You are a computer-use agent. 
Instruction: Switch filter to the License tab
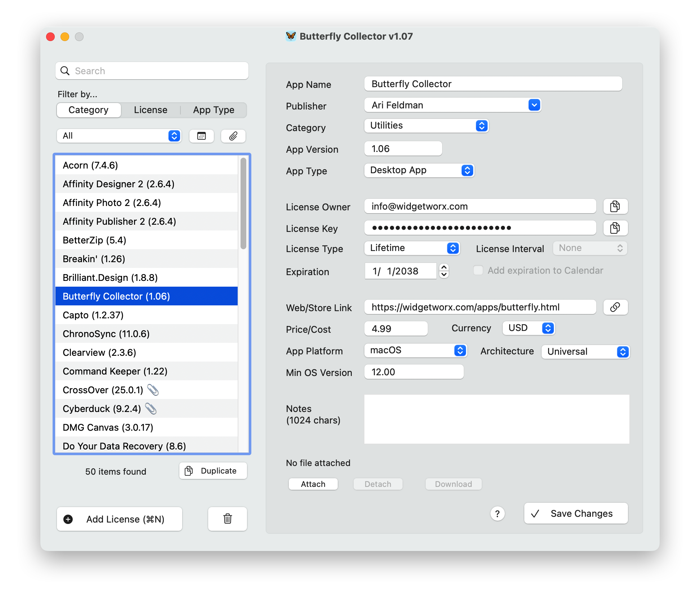[x=151, y=110]
